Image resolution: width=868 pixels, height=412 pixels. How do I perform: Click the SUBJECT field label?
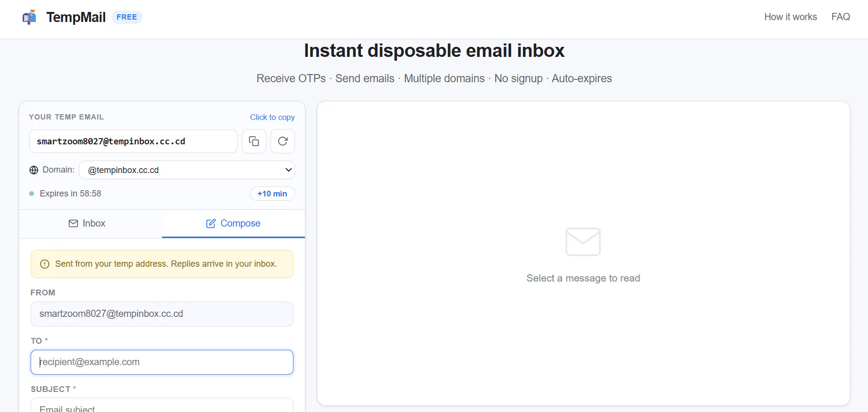click(x=54, y=389)
